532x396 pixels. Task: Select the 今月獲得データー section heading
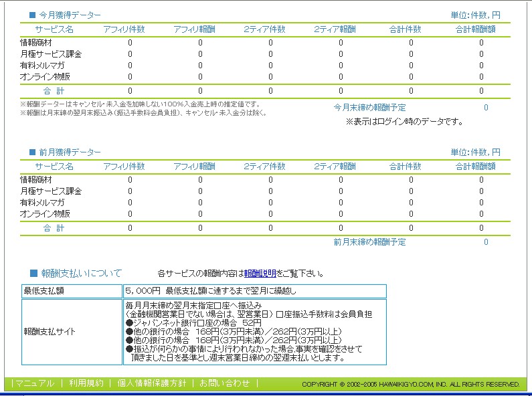[70, 15]
